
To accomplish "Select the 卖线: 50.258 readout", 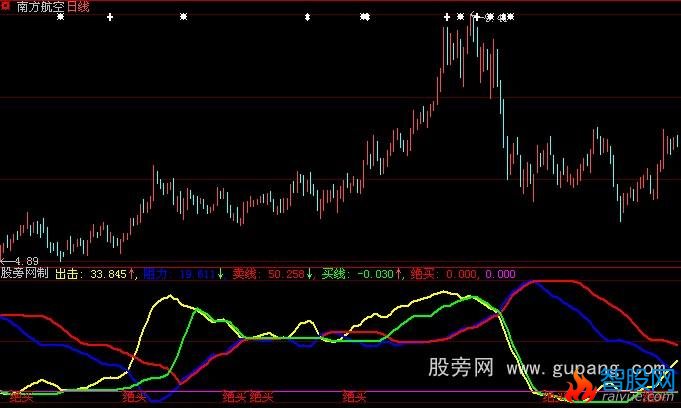I will coord(268,272).
